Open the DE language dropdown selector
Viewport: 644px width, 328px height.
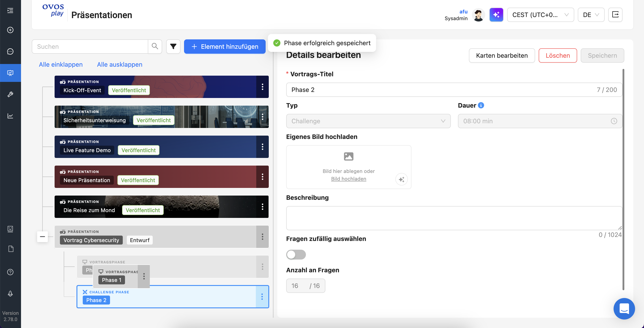coord(591,14)
